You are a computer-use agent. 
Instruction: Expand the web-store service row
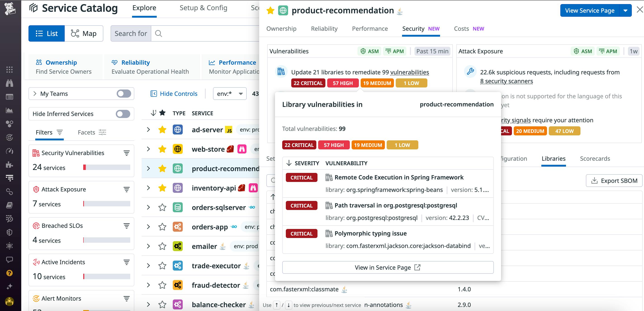pyautogui.click(x=149, y=149)
